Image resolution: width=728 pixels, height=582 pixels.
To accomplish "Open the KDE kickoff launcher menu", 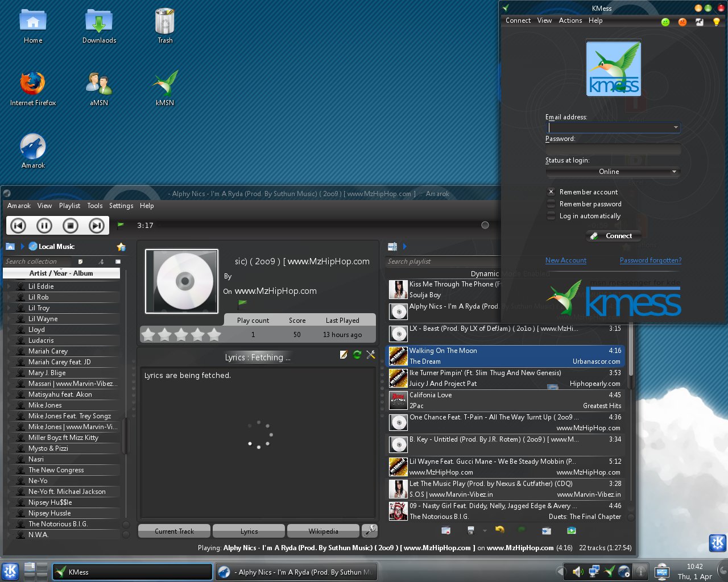I will pyautogui.click(x=10, y=571).
